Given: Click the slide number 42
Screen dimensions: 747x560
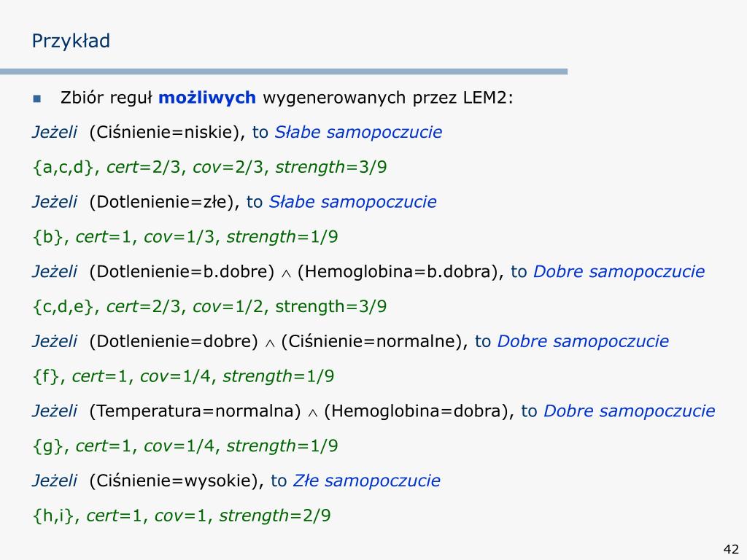Looking at the screenshot, I should coord(731,548).
